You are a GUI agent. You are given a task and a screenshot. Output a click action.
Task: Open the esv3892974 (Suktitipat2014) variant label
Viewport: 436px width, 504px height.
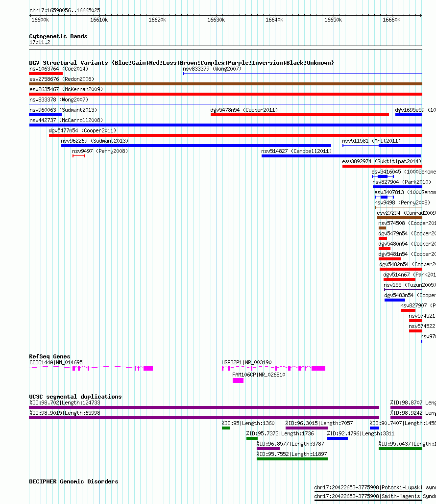[x=382, y=161]
